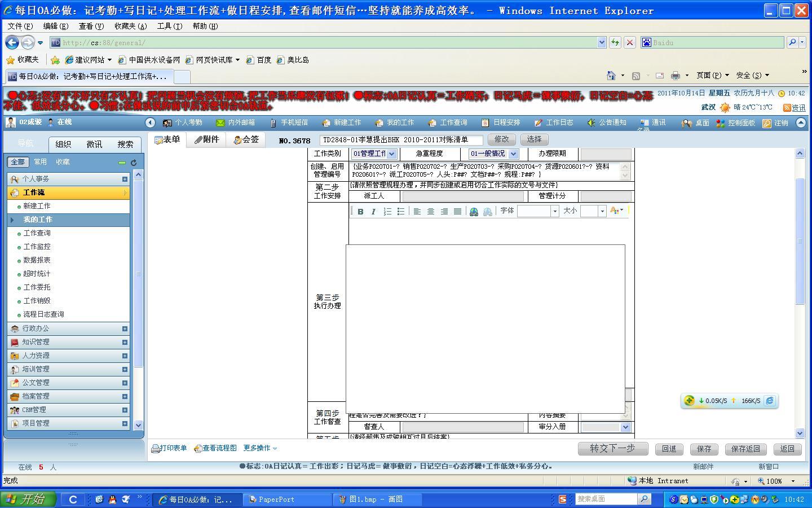
Task: Open 日程安排 schedule
Action: [500, 122]
